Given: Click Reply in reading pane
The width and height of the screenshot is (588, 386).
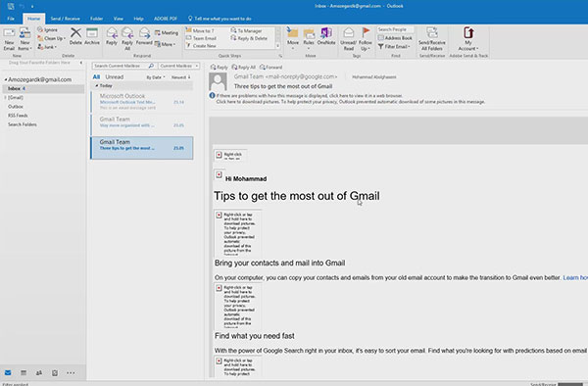Looking at the screenshot, I should click(219, 67).
